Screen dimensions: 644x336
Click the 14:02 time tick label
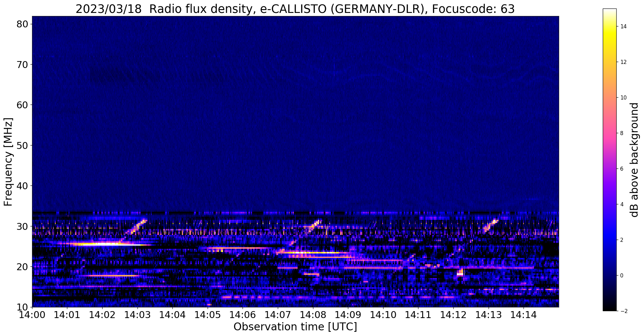pos(102,315)
